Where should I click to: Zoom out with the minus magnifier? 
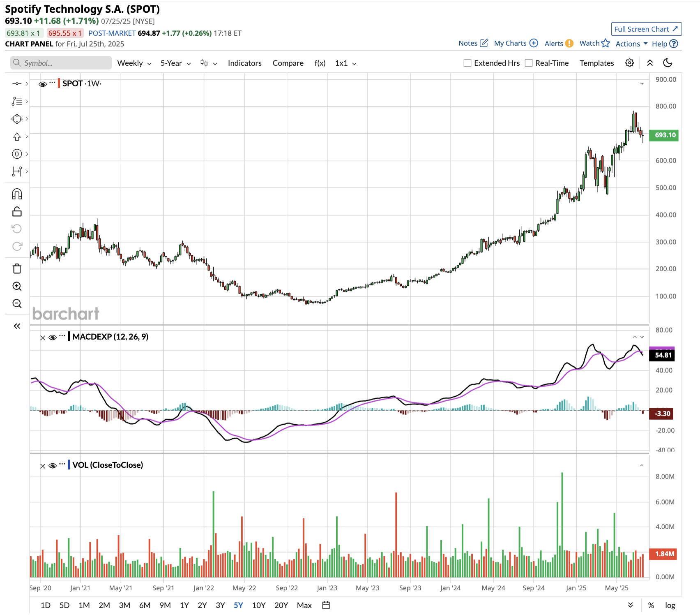[x=17, y=303]
